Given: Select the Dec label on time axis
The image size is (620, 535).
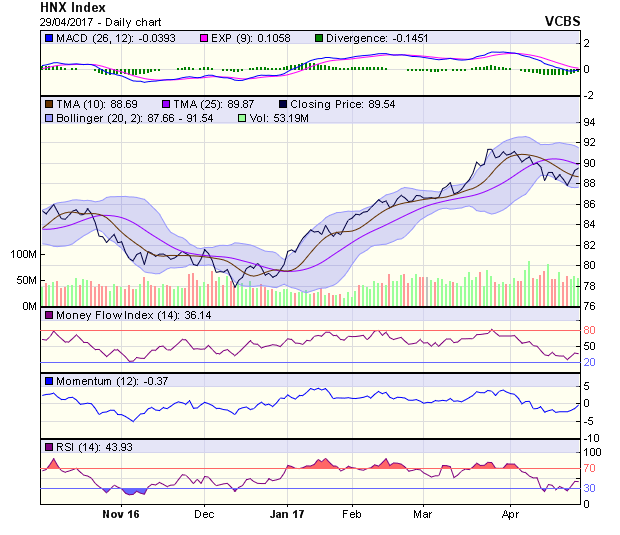Looking at the screenshot, I should click(x=204, y=515).
